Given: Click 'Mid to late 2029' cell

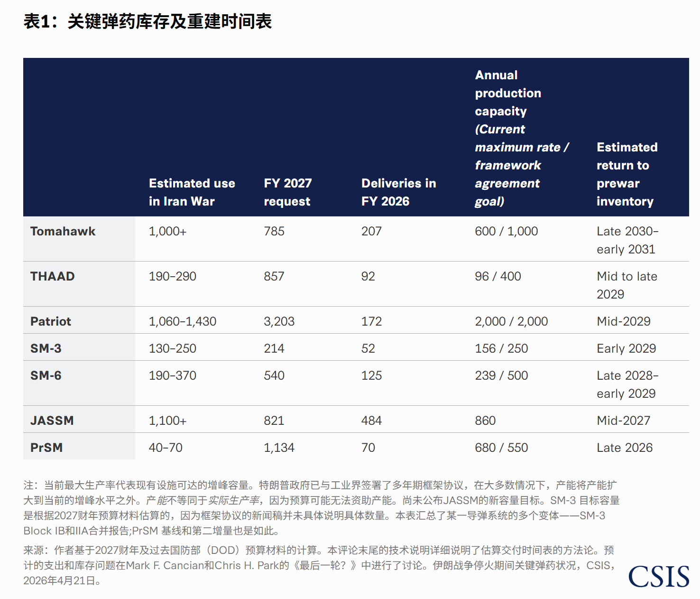Looking at the screenshot, I should (x=627, y=285).
